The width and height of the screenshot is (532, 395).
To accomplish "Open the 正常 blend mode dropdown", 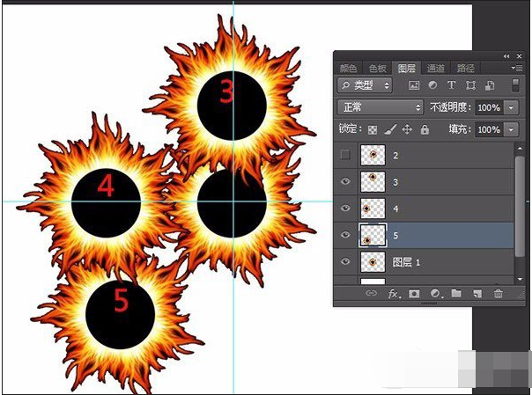I will (x=381, y=107).
